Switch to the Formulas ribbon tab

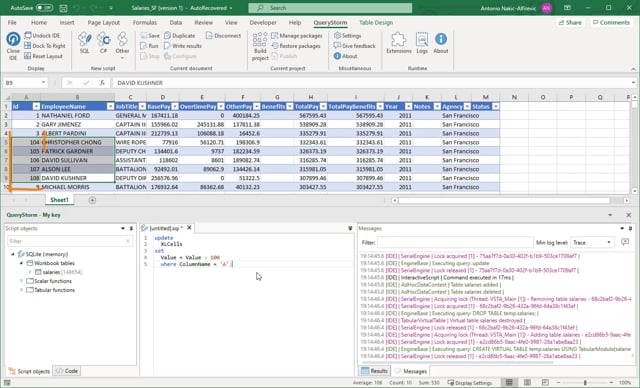pyautogui.click(x=144, y=22)
